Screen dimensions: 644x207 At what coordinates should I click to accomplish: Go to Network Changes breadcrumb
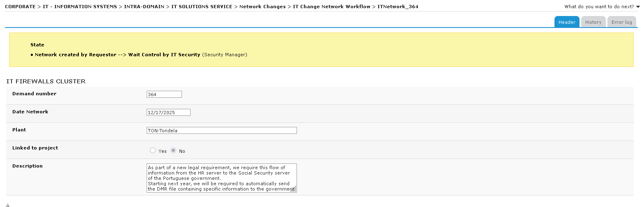262,7
